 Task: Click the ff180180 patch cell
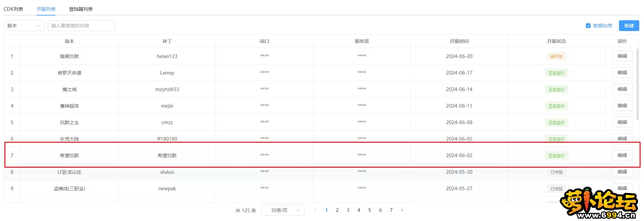(167, 139)
